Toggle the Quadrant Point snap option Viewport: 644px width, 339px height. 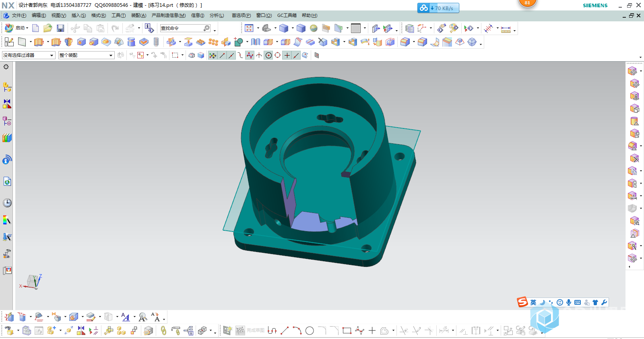click(x=278, y=55)
